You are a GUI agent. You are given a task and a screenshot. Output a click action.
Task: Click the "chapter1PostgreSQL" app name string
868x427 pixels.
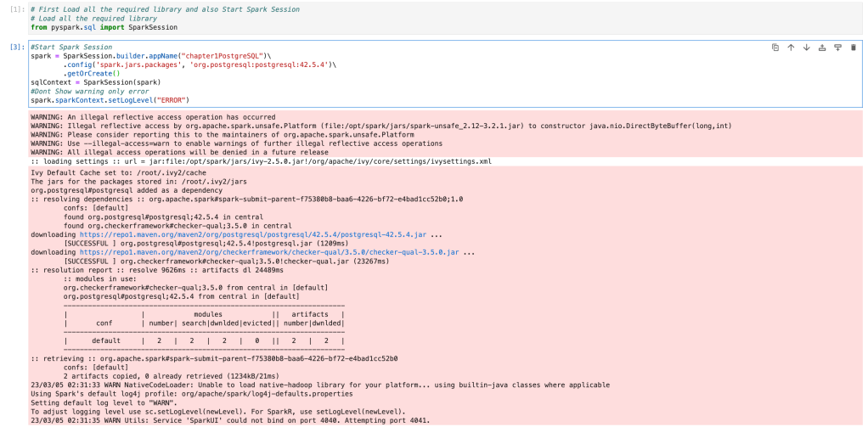[x=223, y=56]
